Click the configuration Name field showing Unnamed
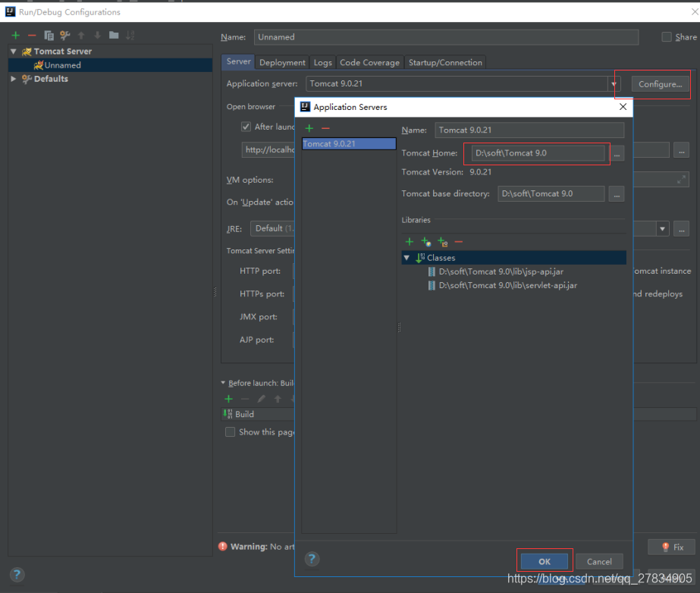 pyautogui.click(x=446, y=37)
